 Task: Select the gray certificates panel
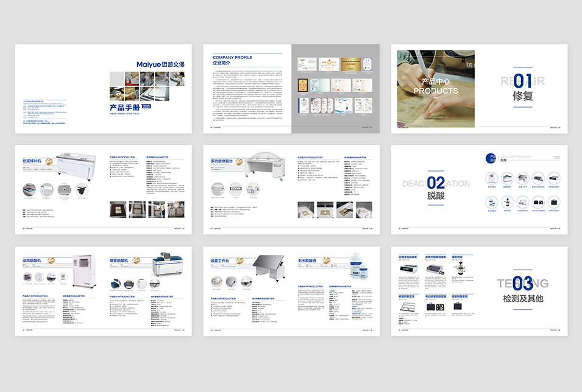[335, 88]
